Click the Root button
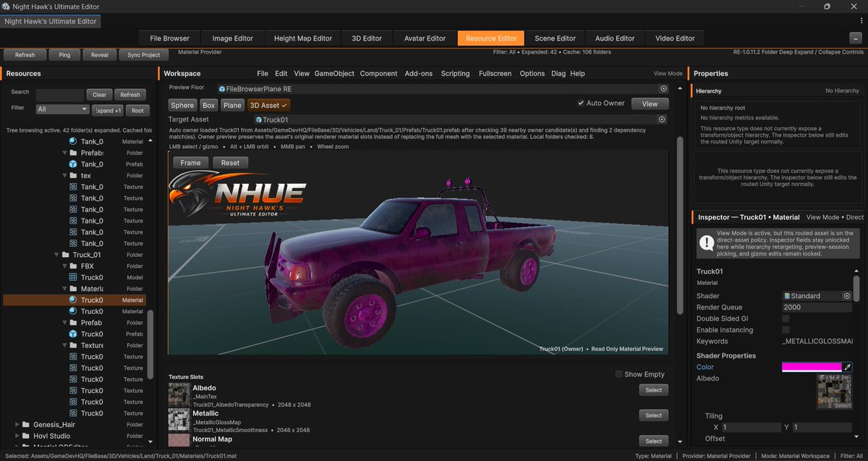 (x=137, y=110)
